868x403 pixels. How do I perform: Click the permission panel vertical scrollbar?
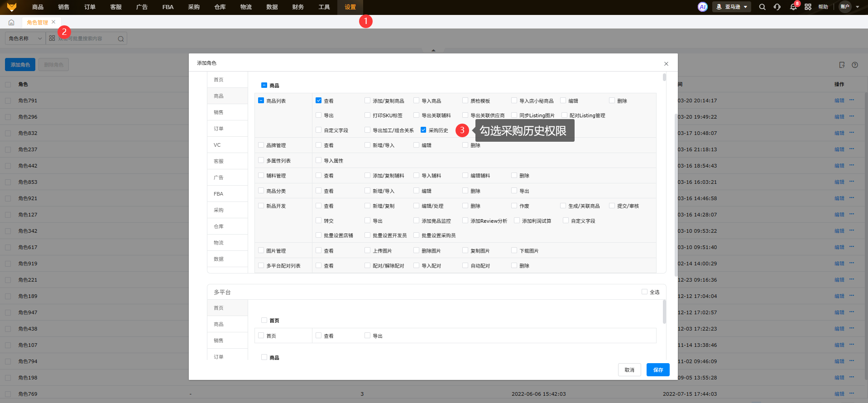pyautogui.click(x=664, y=77)
